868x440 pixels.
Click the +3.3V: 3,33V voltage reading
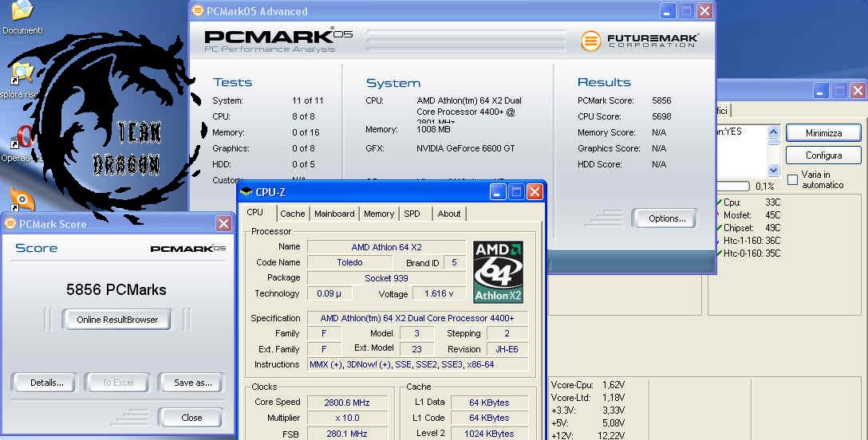point(588,411)
